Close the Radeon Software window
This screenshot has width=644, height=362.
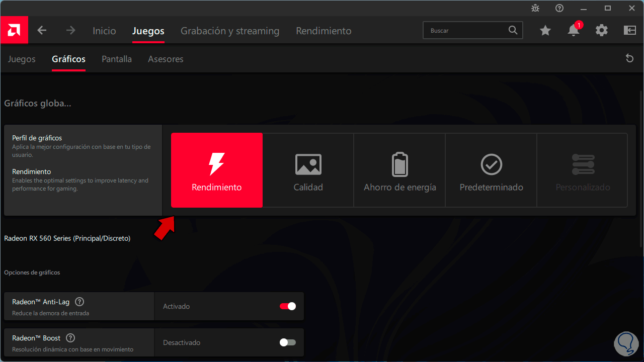632,8
